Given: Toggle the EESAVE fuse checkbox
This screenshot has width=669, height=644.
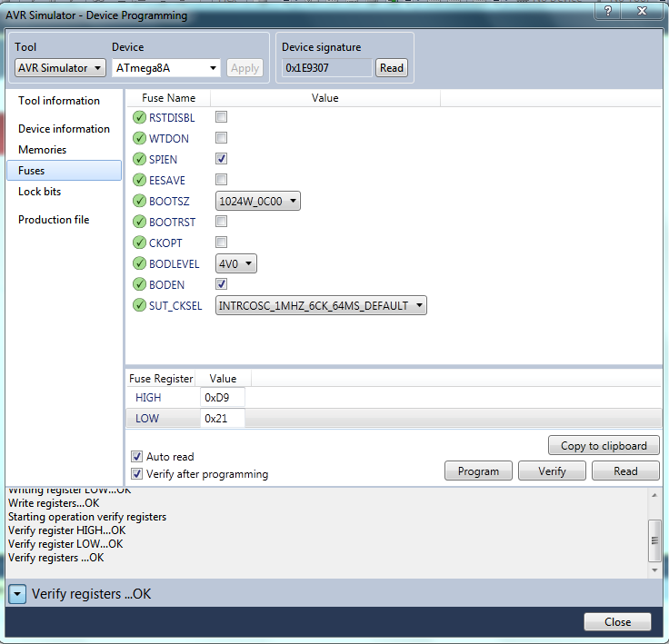Looking at the screenshot, I should pyautogui.click(x=221, y=180).
